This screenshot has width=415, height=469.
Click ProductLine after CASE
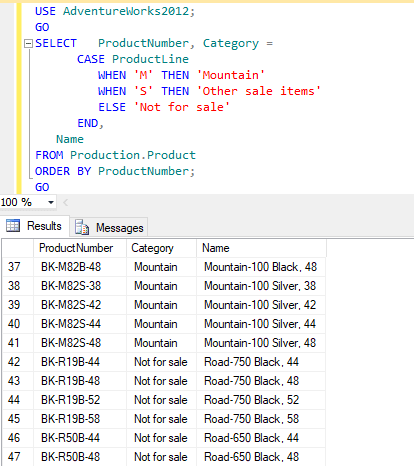150,59
